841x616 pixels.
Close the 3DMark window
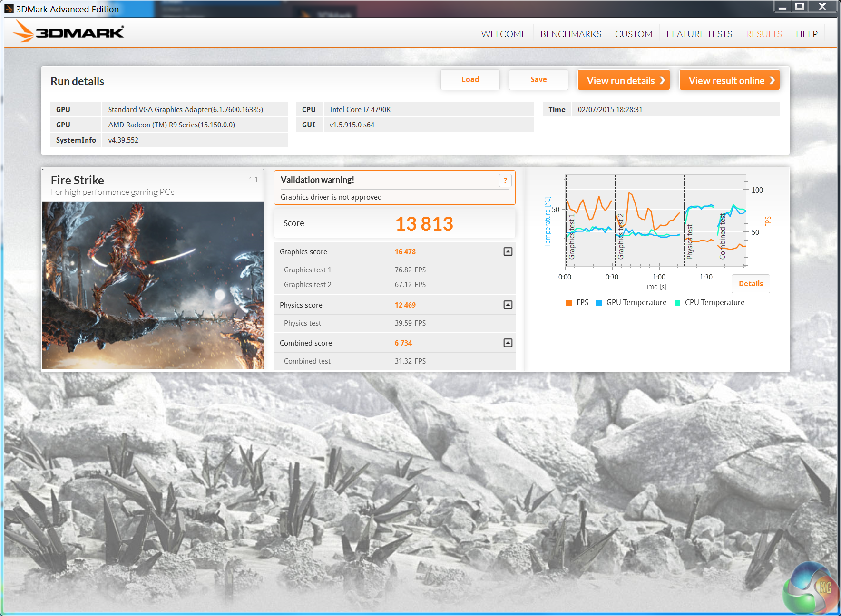coord(822,7)
